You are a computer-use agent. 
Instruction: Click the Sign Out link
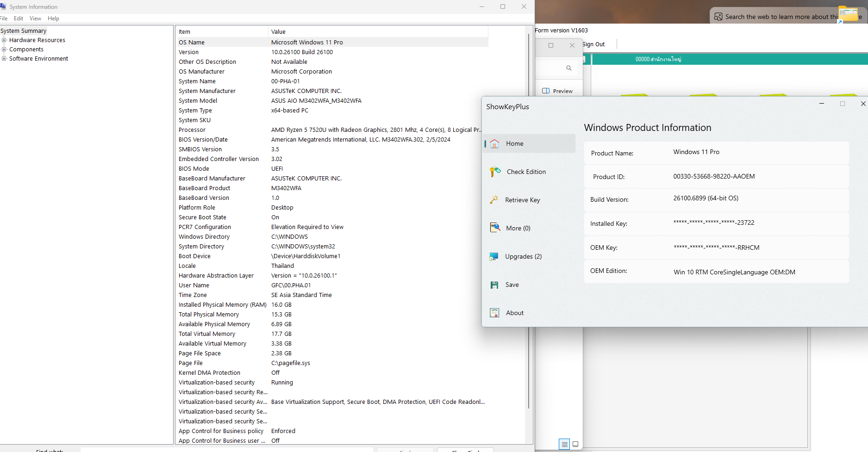click(593, 44)
